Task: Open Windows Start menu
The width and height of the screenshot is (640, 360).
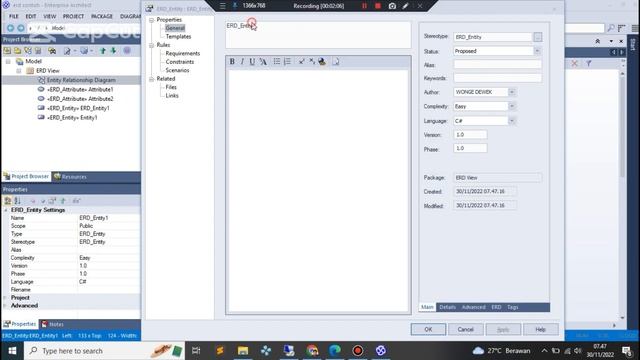Action: 12,351
